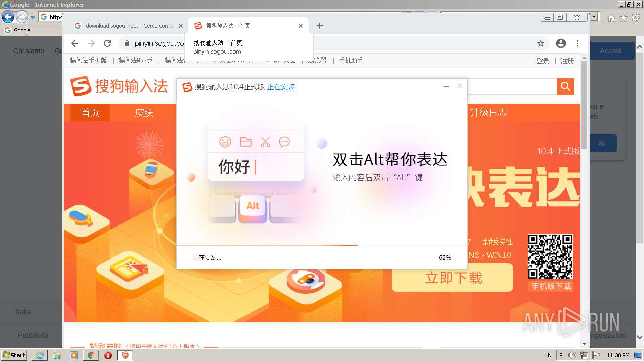Click the red Opera taskbar icon
Image resolution: width=644 pixels, height=362 pixels.
coord(108,355)
